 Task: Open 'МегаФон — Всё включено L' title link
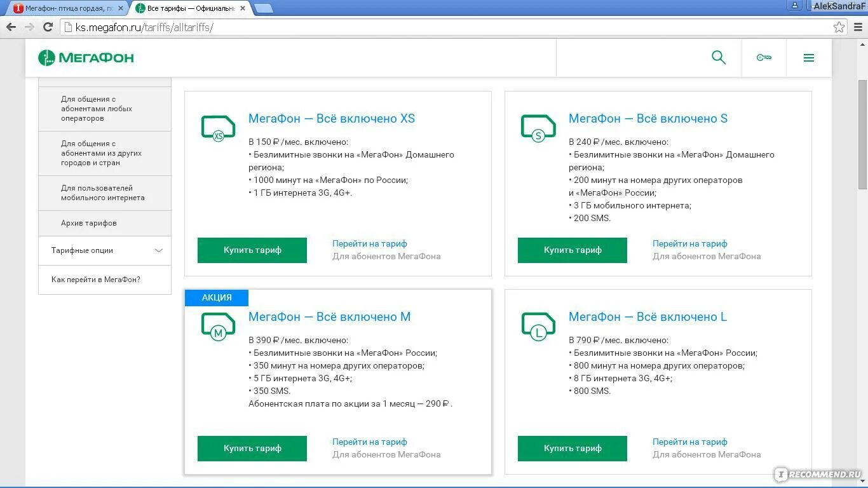[648, 316]
